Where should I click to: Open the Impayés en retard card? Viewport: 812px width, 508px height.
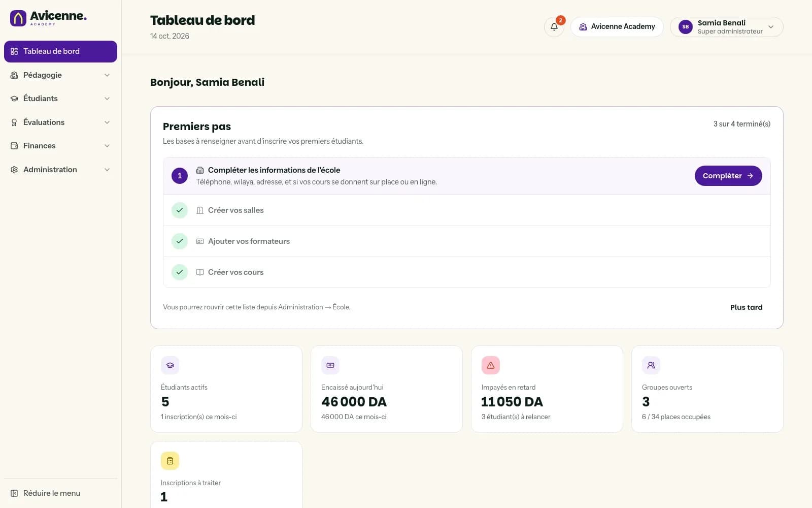(547, 389)
